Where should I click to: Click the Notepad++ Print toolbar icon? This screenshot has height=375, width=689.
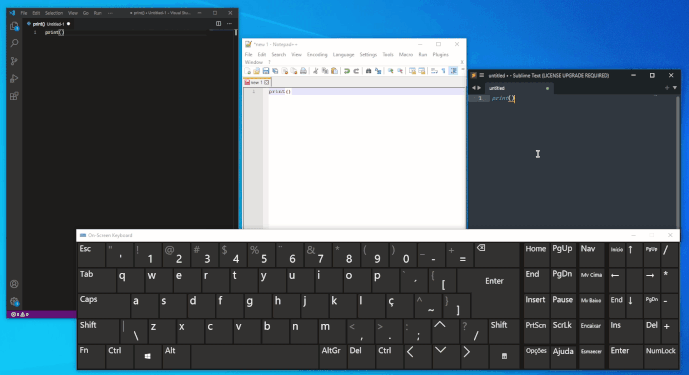303,71
